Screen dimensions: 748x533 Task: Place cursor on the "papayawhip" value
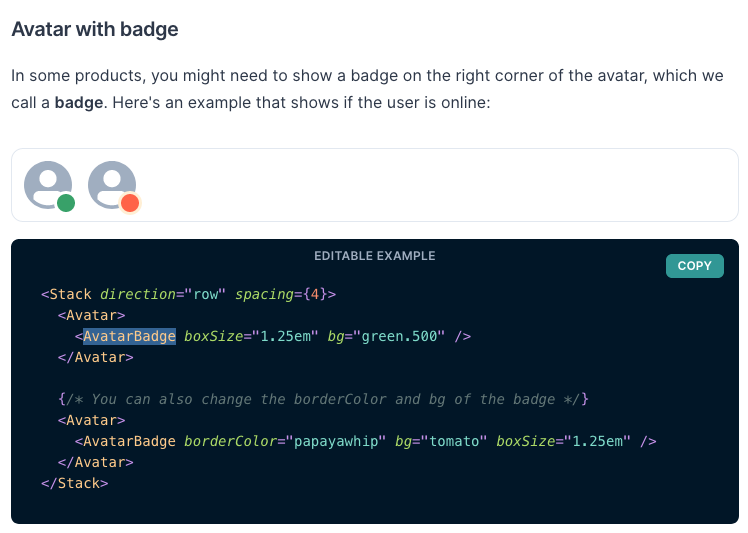pos(336,441)
